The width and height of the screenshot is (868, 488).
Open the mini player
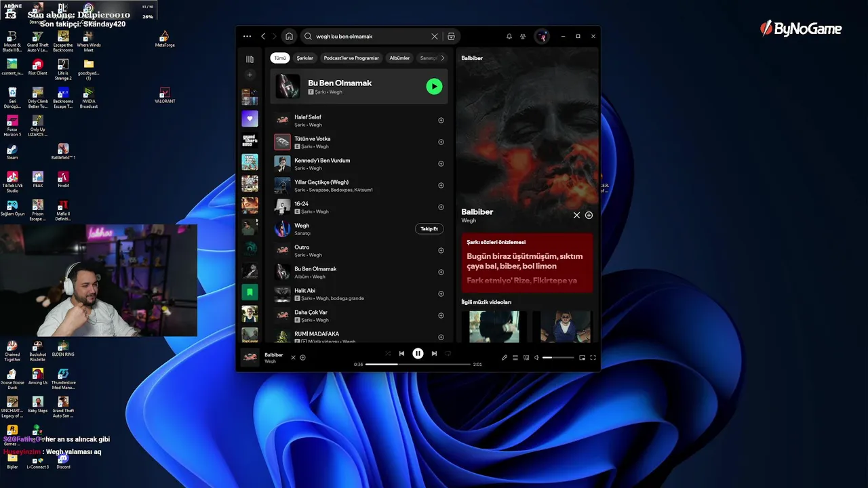pos(582,358)
